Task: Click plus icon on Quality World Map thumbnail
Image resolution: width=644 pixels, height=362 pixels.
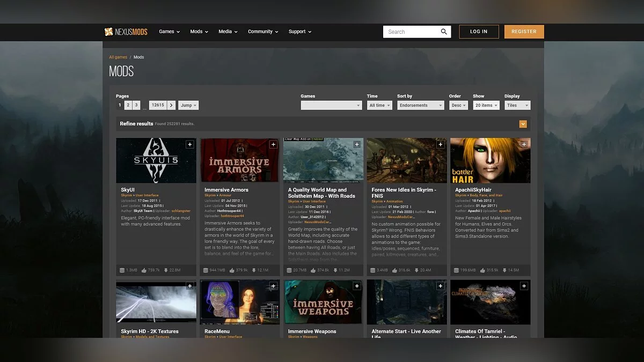Action: tap(357, 145)
